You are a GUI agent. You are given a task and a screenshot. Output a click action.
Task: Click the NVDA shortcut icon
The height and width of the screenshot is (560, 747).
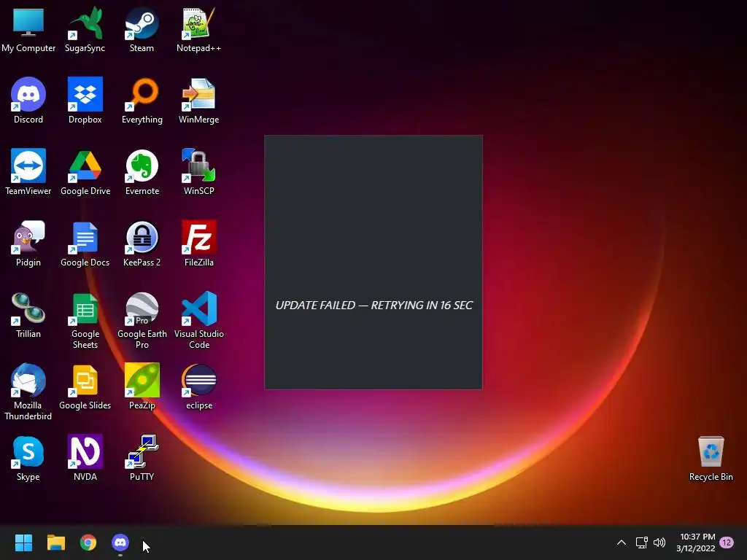85,451
